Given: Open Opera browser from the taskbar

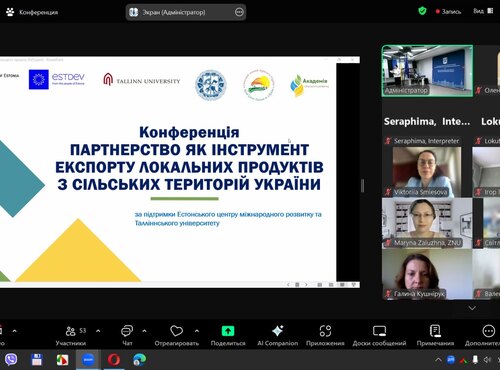Looking at the screenshot, I should coord(114,360).
